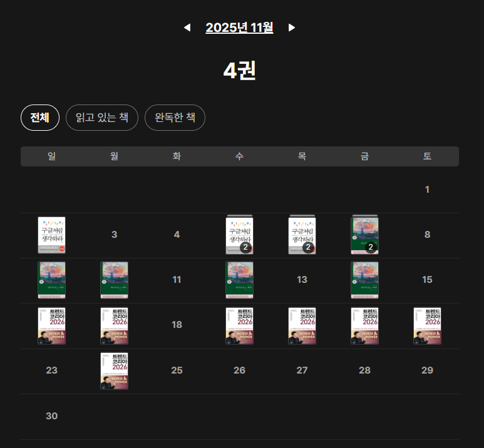Open the green book cover on Sunday 9th

pos(51,280)
